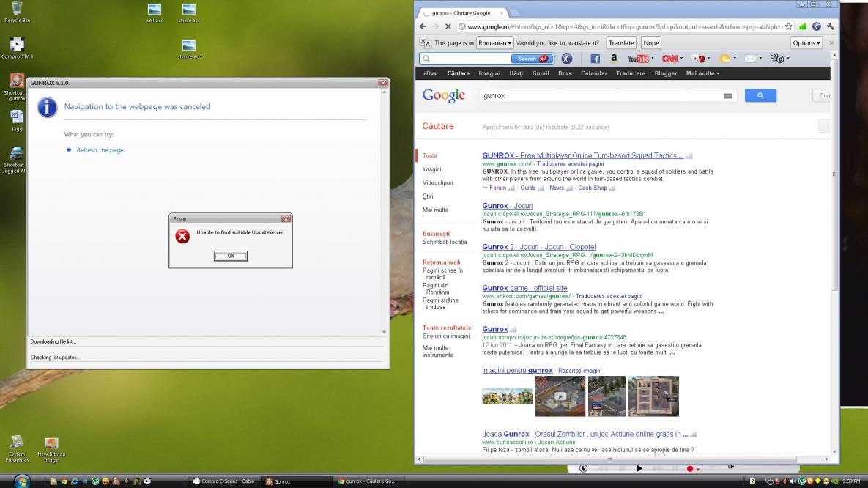Viewport: 868px width, 488px height.
Task: Open the Amazon toolbar shortcut
Action: tap(613, 59)
